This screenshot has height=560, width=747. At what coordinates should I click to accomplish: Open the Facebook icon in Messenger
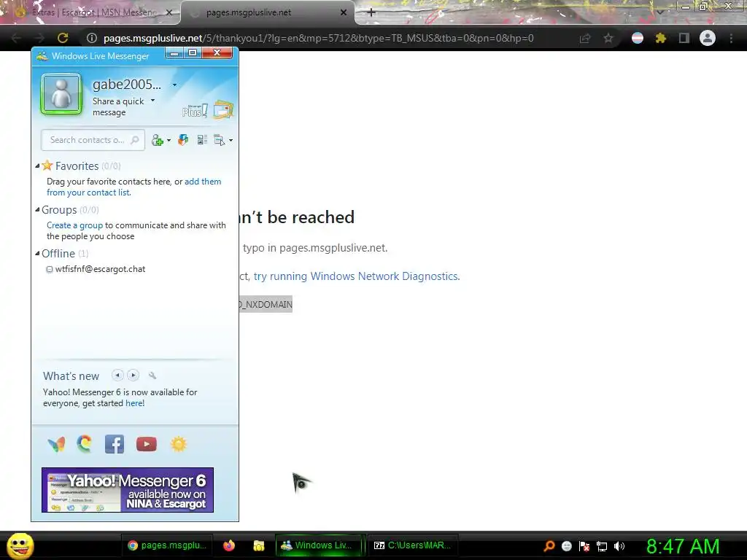tap(115, 444)
